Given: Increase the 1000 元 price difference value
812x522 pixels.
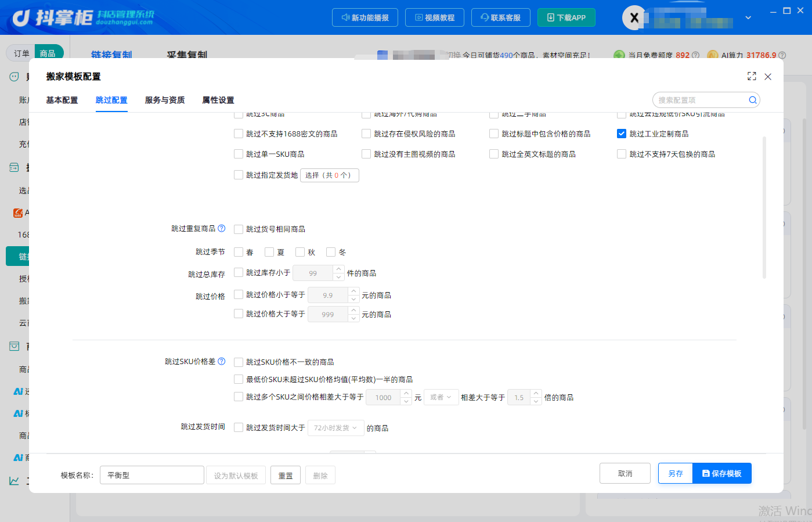Looking at the screenshot, I should [406, 393].
